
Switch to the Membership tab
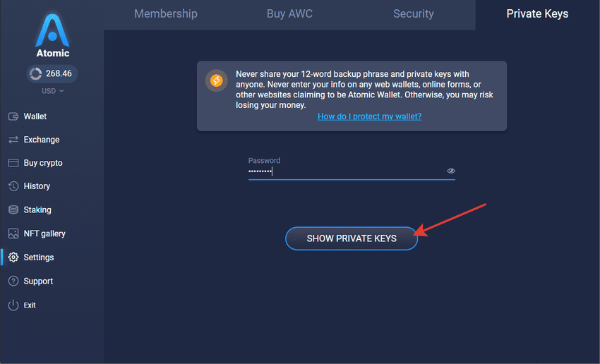tap(166, 14)
